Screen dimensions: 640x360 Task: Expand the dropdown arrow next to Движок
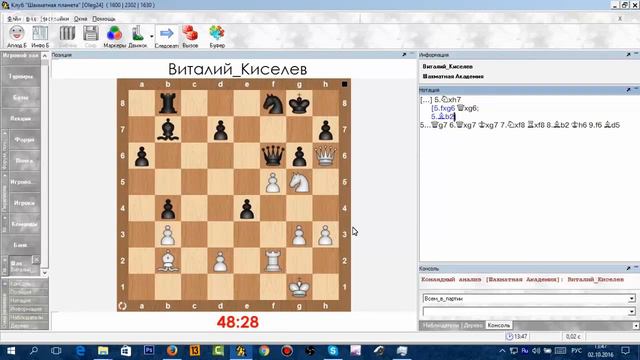pyautogui.click(x=151, y=36)
